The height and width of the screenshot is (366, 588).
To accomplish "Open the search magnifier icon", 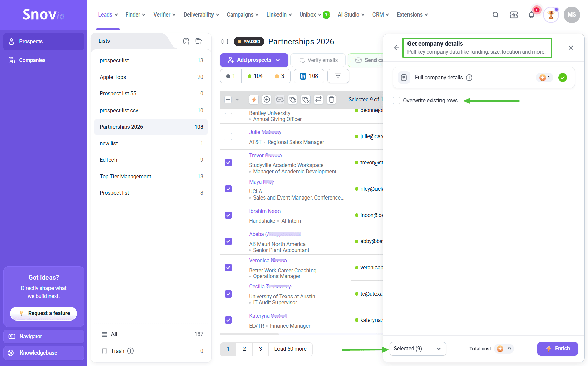I will (495, 15).
